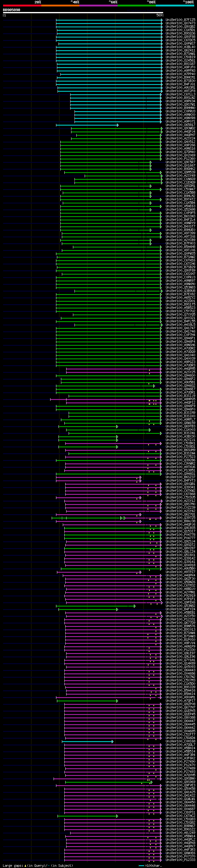Click the white query sequence bar
Image resolution: width=197 pixels, height=868 pixels.
click(83, 13)
